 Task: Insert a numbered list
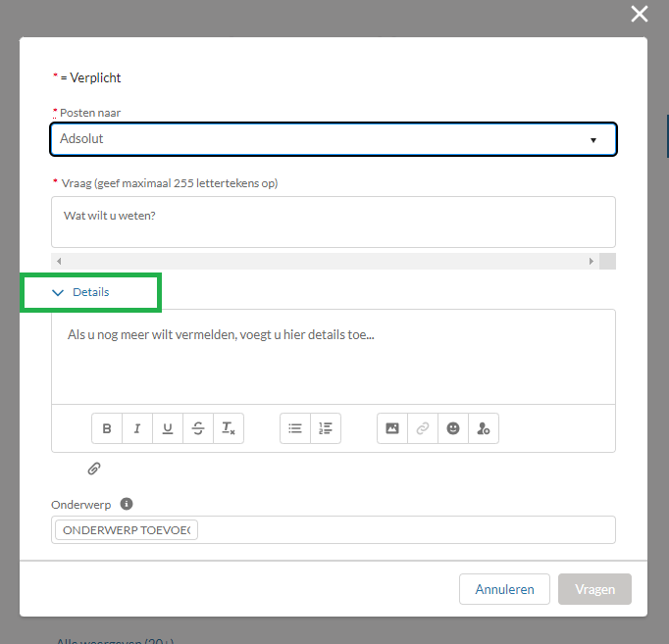tap(326, 428)
